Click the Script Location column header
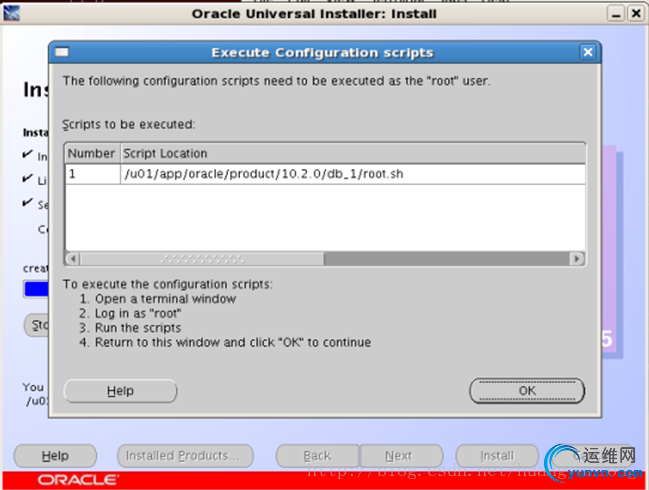The width and height of the screenshot is (649, 490). coord(353,153)
